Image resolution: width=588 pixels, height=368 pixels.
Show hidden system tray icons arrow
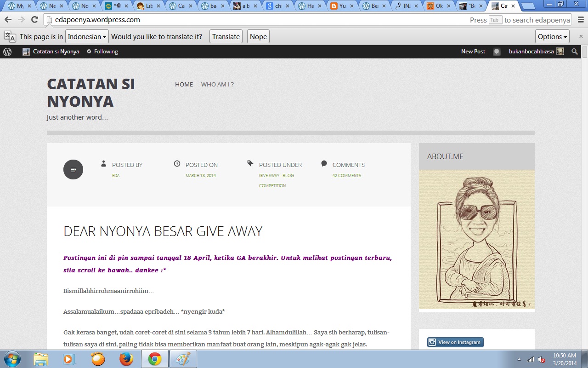(519, 359)
